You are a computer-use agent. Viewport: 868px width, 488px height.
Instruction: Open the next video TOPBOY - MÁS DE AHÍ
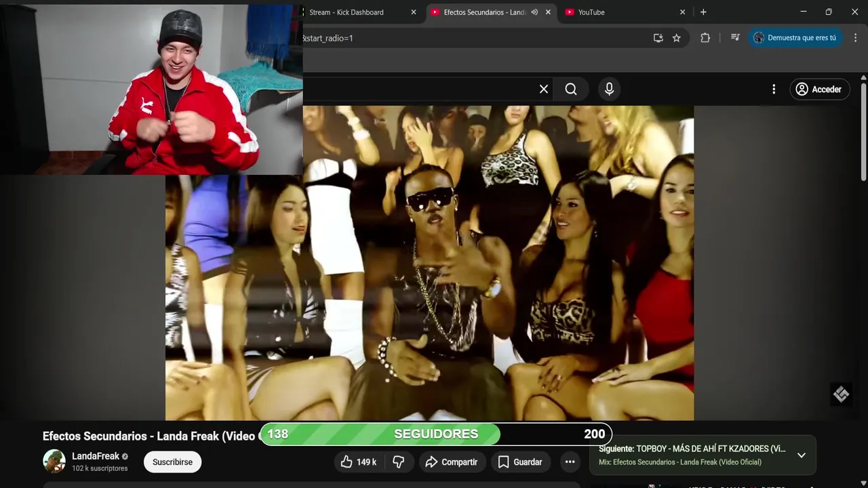click(692, 449)
